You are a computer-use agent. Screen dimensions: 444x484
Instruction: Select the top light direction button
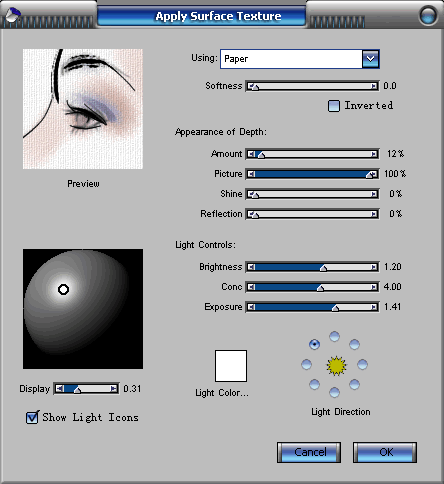(334, 336)
